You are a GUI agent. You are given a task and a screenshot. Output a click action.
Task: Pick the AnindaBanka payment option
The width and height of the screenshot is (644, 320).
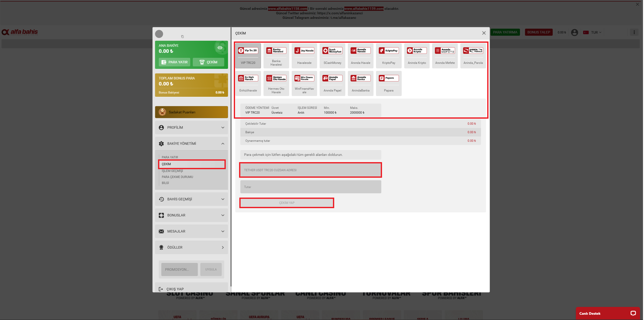click(361, 83)
